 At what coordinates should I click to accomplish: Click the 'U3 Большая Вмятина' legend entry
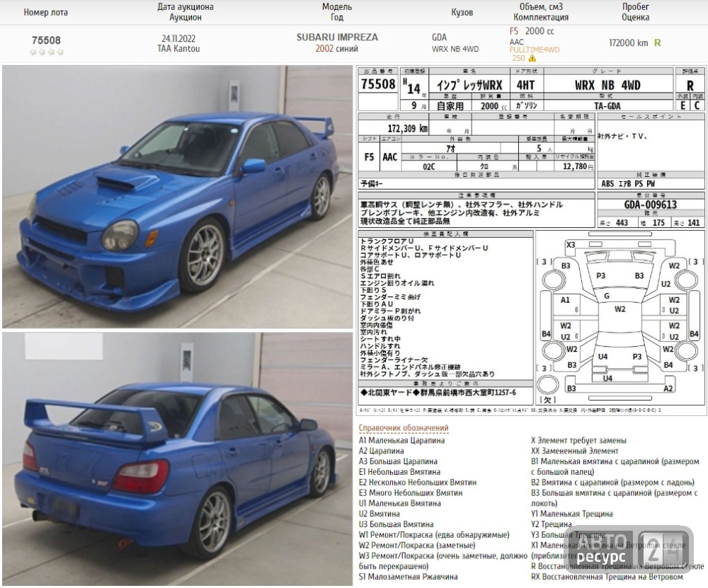(396, 524)
